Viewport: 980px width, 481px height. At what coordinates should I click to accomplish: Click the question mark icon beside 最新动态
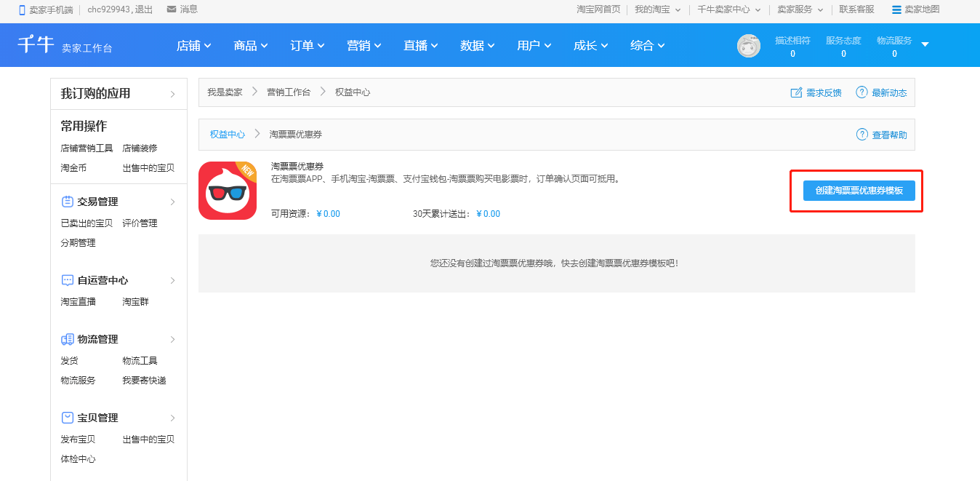[861, 92]
